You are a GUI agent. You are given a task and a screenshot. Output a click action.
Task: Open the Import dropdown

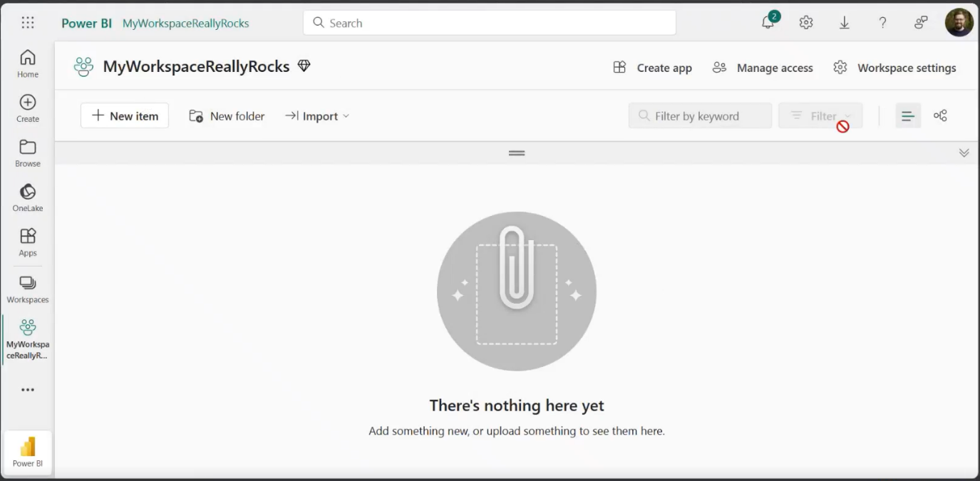(316, 115)
